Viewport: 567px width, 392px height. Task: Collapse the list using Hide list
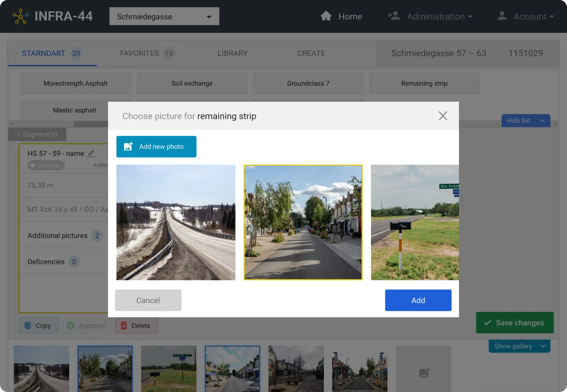pyautogui.click(x=526, y=121)
